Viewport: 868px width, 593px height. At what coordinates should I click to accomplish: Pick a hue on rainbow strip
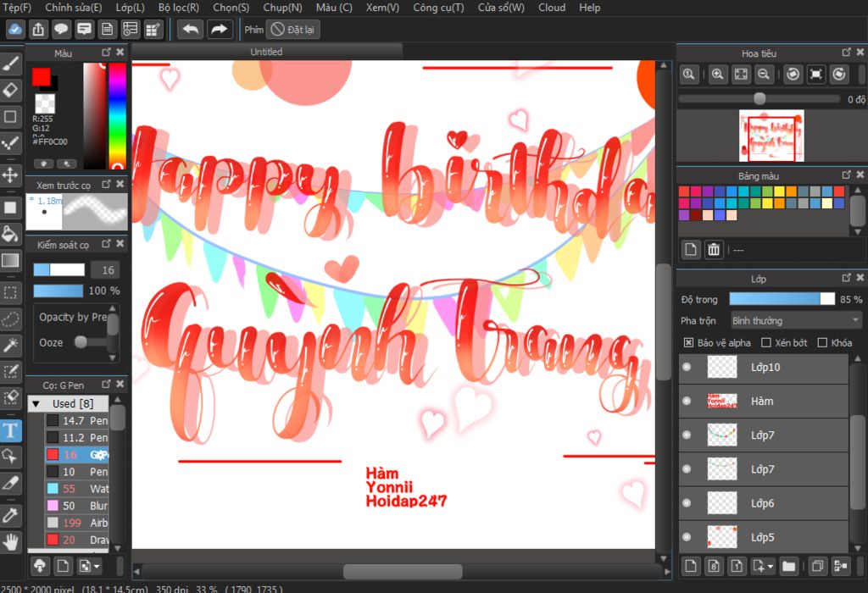click(117, 115)
